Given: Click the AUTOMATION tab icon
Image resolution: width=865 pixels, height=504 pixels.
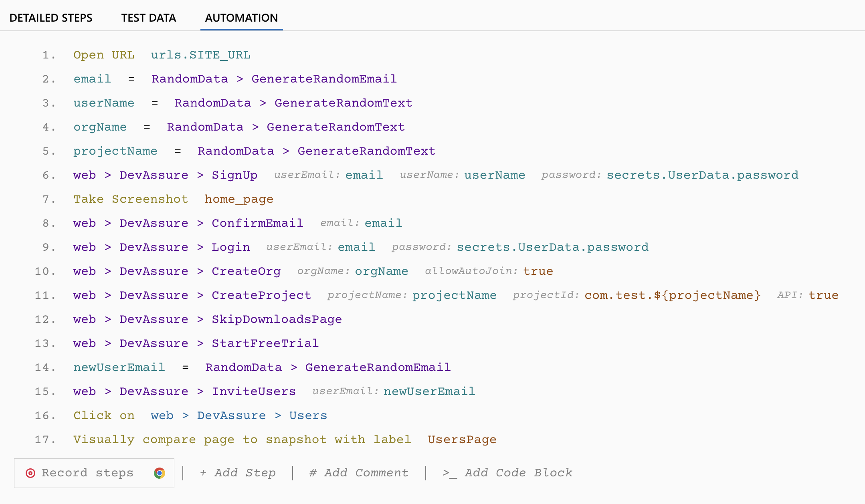Looking at the screenshot, I should (240, 17).
